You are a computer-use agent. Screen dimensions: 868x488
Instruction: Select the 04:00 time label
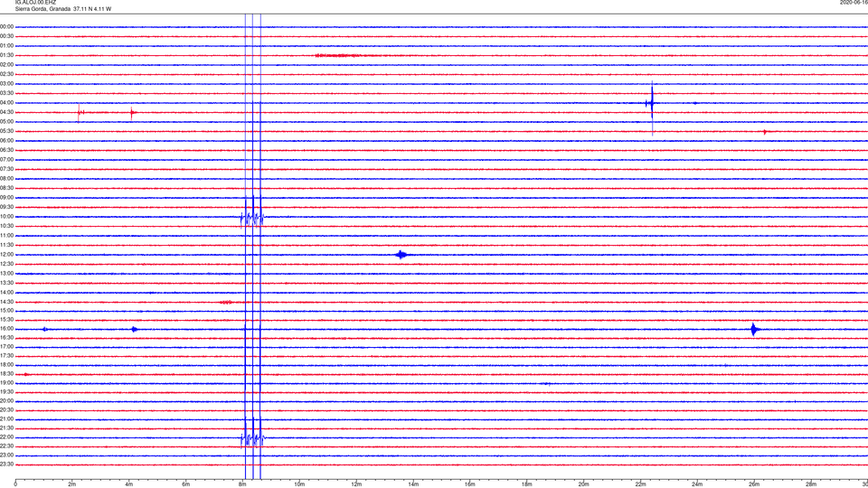(7, 103)
